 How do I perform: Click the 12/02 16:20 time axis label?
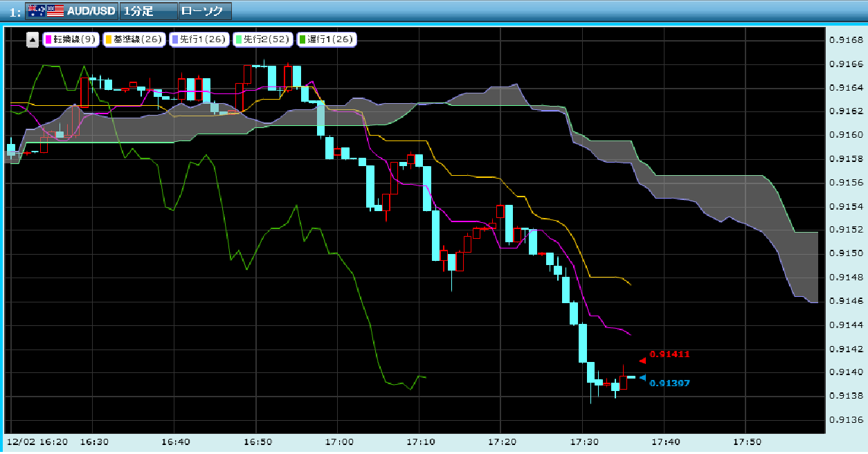(x=37, y=442)
